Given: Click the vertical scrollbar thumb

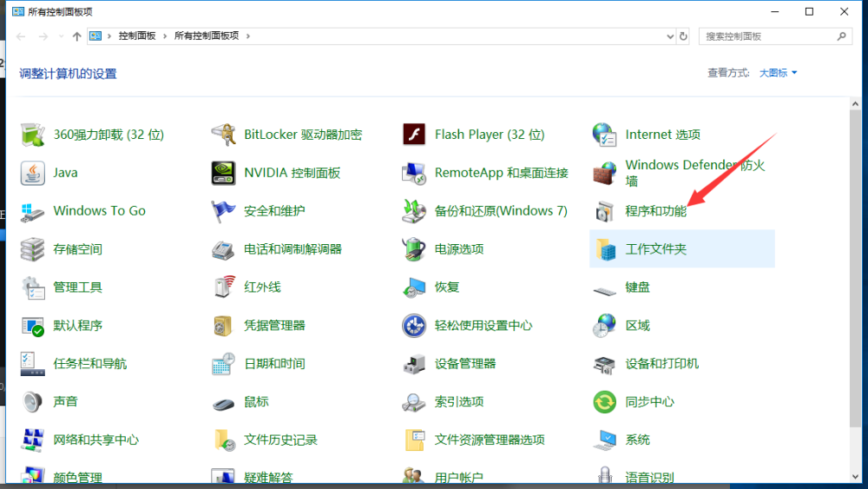Looking at the screenshot, I should click(855, 268).
